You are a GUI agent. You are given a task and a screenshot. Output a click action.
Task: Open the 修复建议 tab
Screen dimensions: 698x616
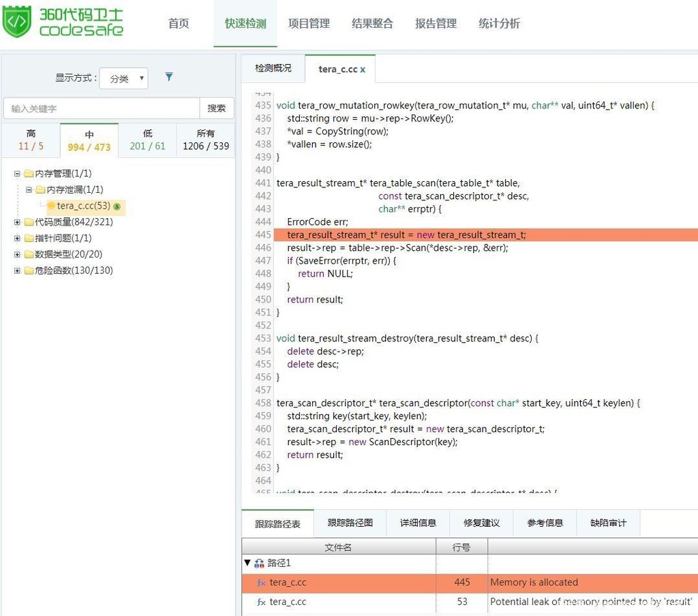pyautogui.click(x=481, y=523)
